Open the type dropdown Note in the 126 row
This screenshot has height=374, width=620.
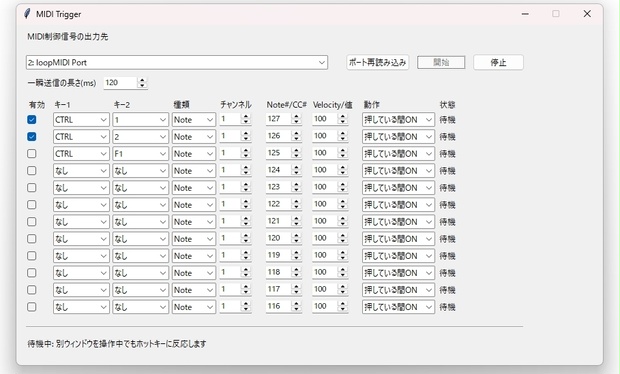pos(194,136)
